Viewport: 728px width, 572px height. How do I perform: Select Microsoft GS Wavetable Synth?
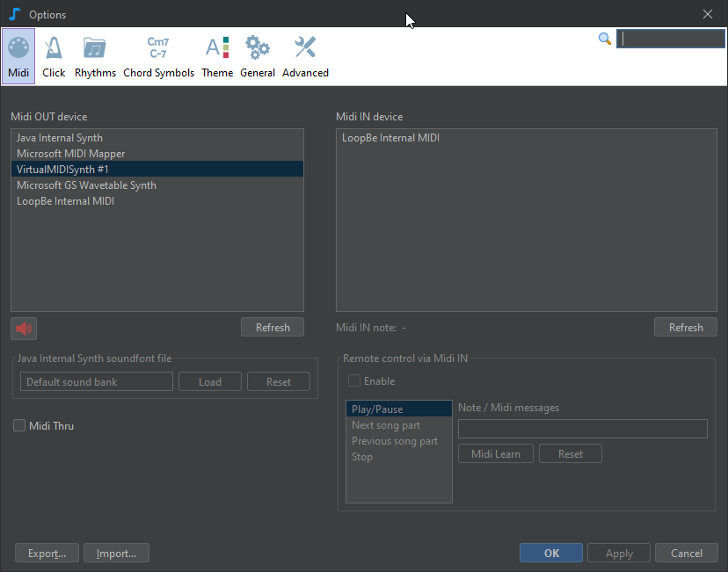157,185
